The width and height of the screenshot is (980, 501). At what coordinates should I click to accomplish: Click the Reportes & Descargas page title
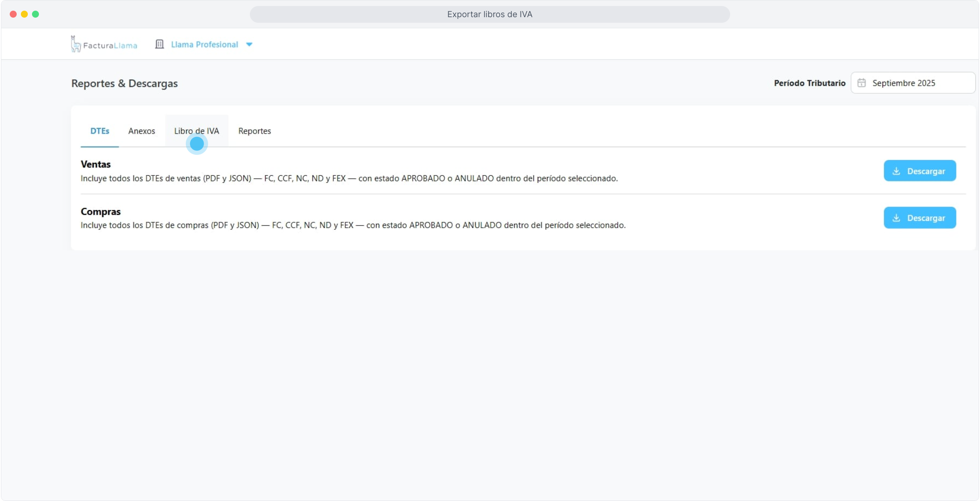click(124, 83)
